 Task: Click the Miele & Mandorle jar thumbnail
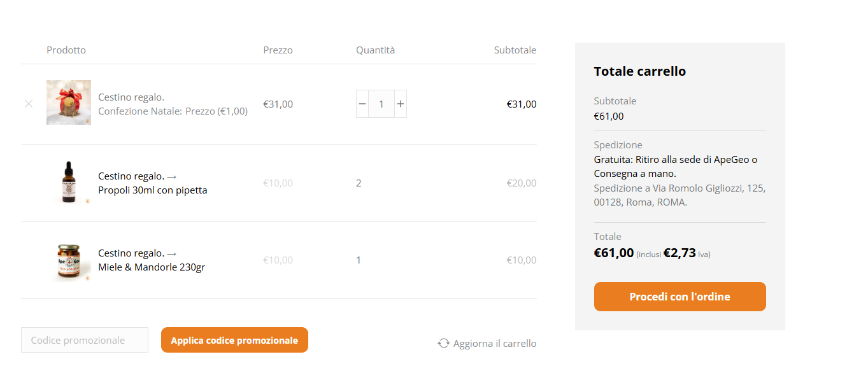pyautogui.click(x=69, y=260)
